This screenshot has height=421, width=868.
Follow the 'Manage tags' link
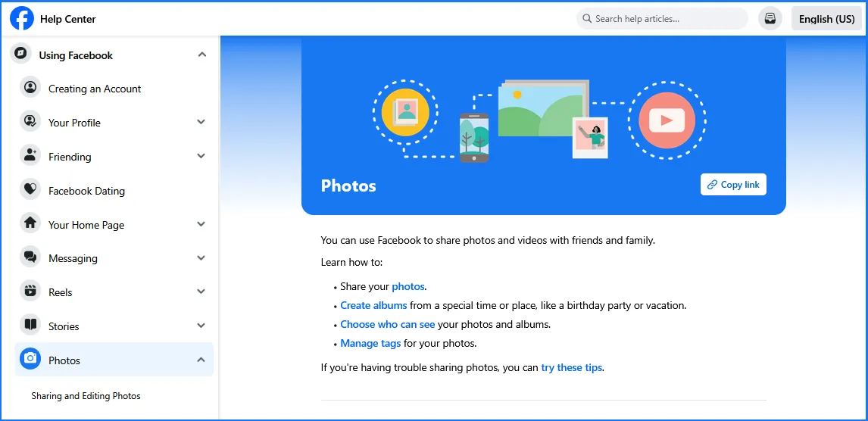point(370,343)
